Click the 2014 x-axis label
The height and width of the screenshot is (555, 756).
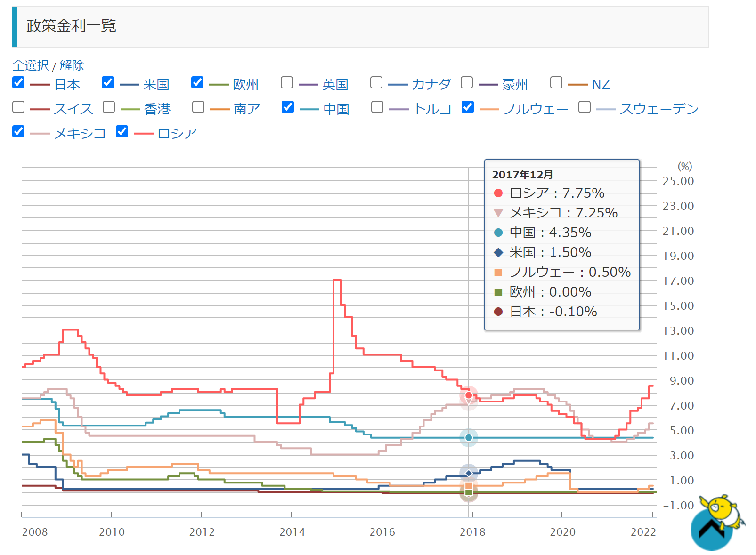click(x=292, y=532)
